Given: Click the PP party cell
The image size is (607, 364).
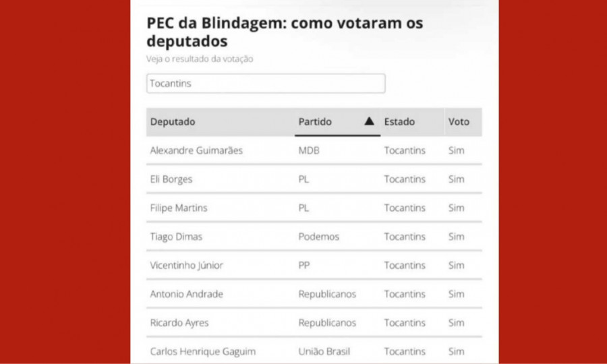Looking at the screenshot, I should tap(304, 266).
